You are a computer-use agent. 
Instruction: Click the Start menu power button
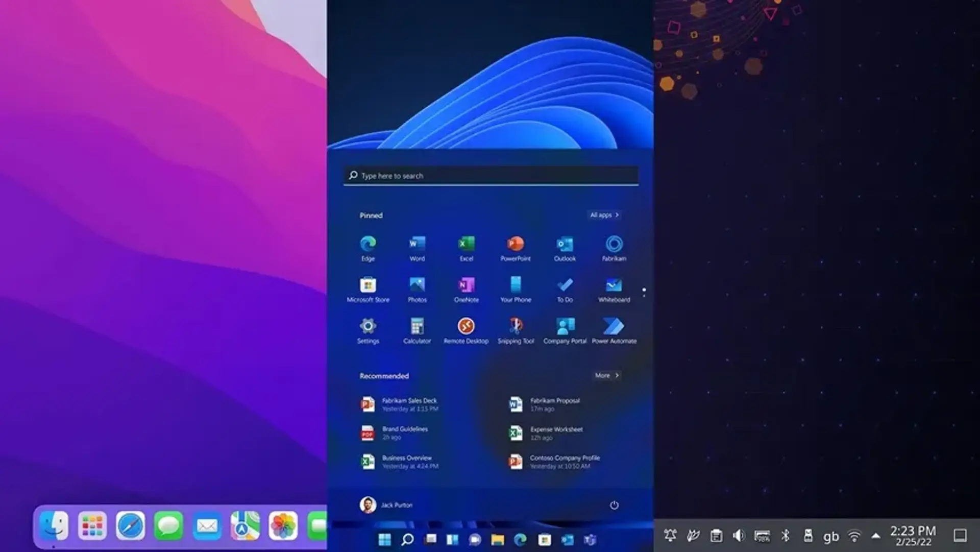[614, 505]
